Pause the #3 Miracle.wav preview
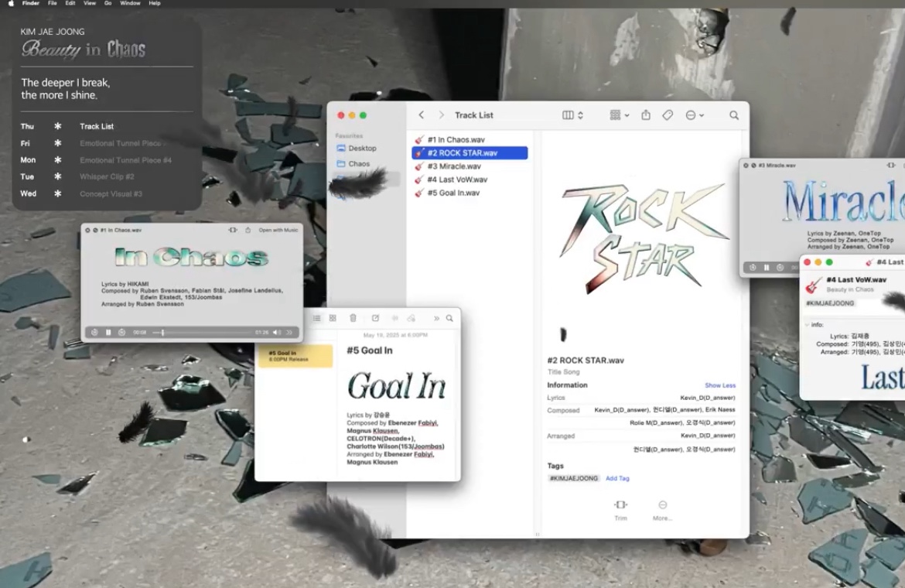The image size is (905, 588). (x=767, y=268)
